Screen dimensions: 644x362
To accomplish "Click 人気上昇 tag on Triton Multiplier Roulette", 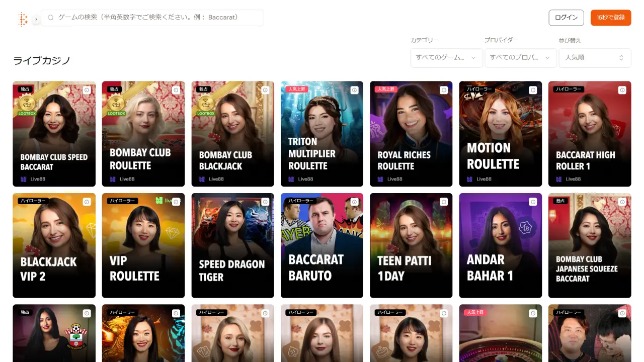I will tap(297, 89).
